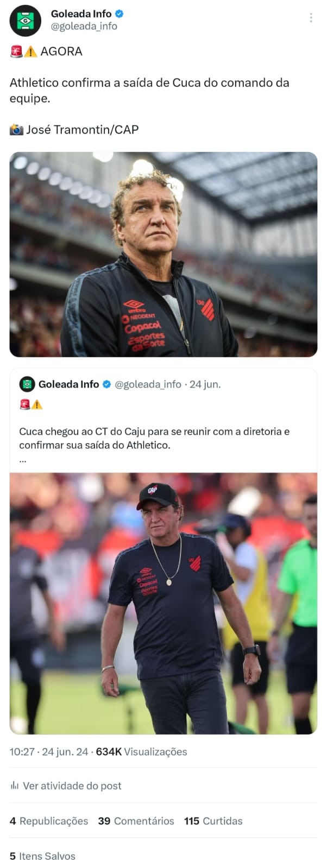Open the @goleada_info handle at top
327x868 pixels.
[84, 26]
